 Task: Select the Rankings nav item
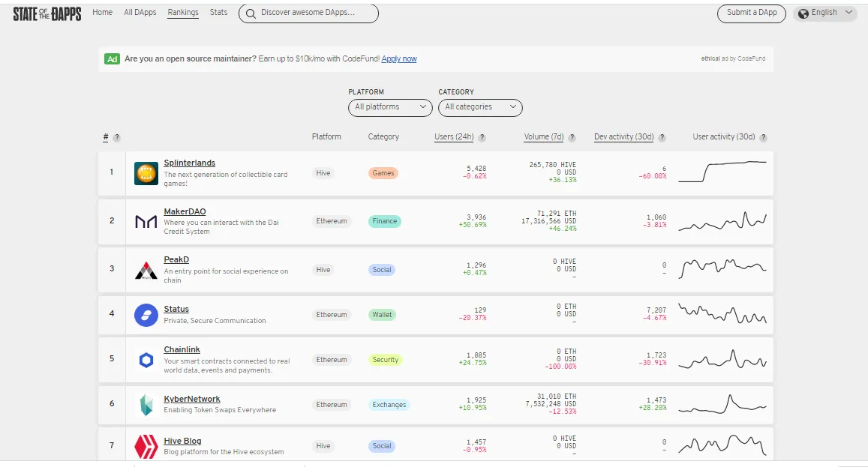(x=183, y=12)
